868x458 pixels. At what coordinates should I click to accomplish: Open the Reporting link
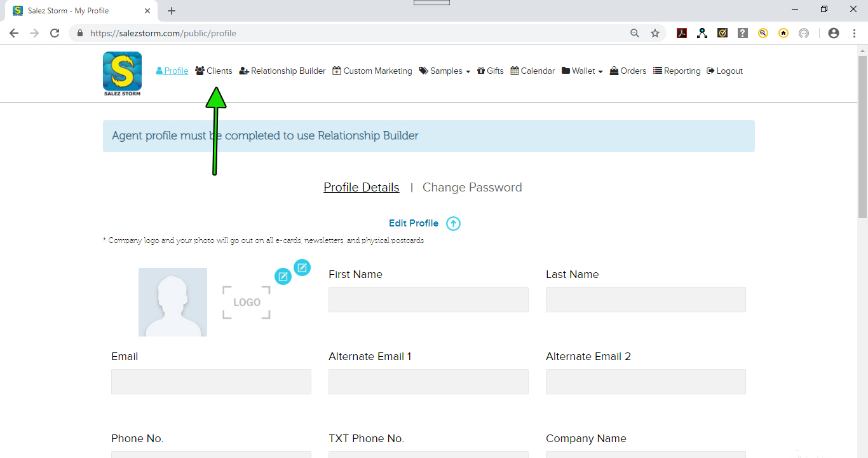coord(677,71)
